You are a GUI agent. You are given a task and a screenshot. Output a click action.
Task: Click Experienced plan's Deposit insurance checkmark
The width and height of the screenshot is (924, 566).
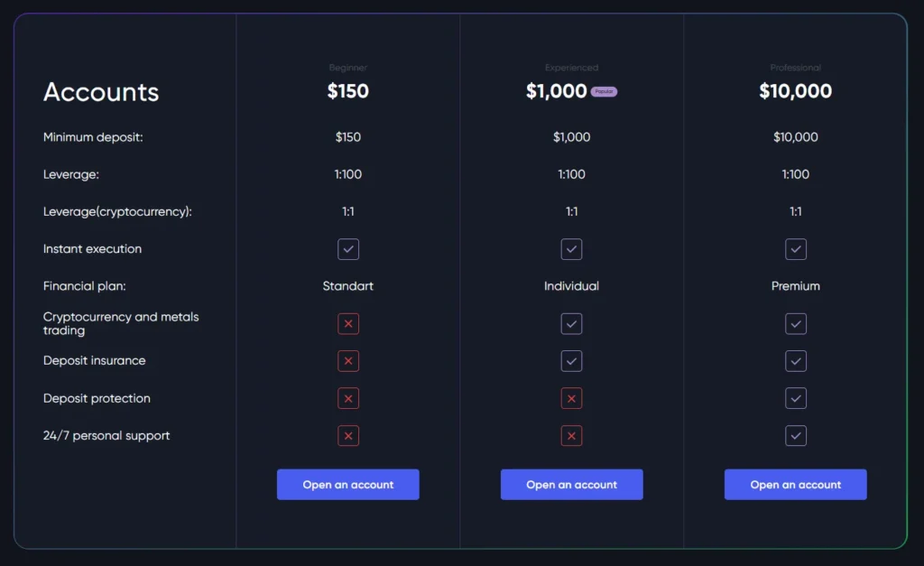[571, 361]
